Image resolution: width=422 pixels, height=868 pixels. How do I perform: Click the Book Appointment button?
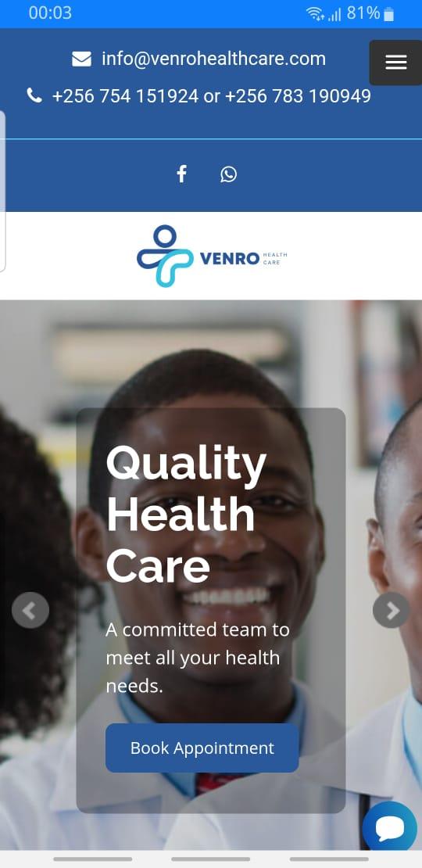tap(202, 748)
